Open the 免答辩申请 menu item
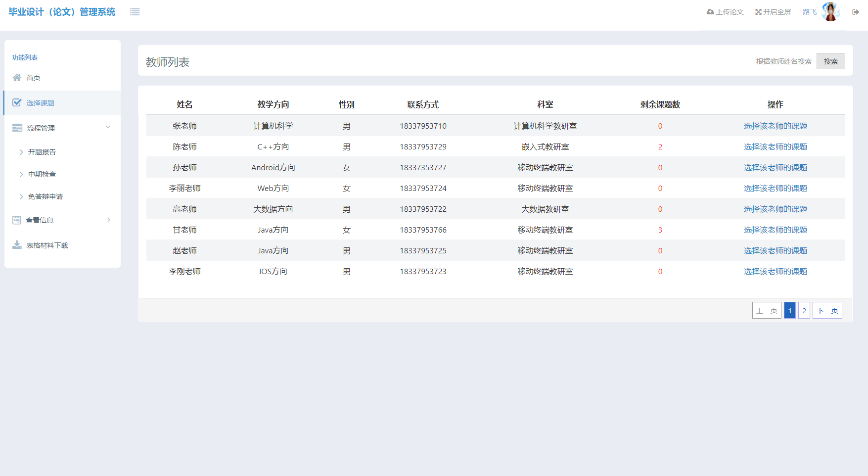The width and height of the screenshot is (868, 476). click(x=45, y=196)
